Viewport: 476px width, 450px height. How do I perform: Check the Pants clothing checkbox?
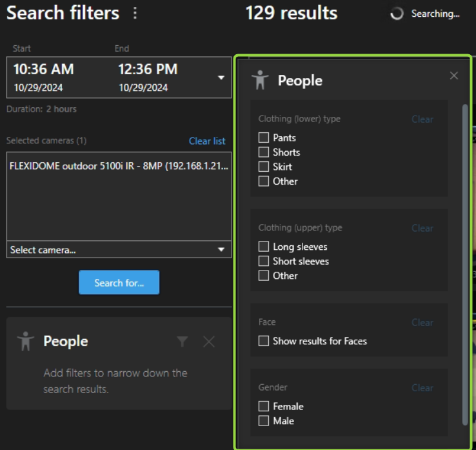(x=264, y=138)
